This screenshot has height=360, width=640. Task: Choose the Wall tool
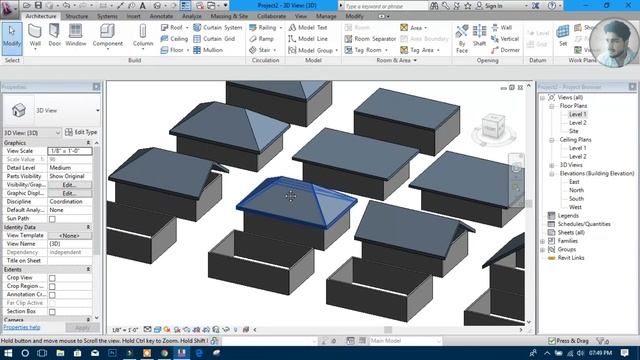tap(35, 36)
